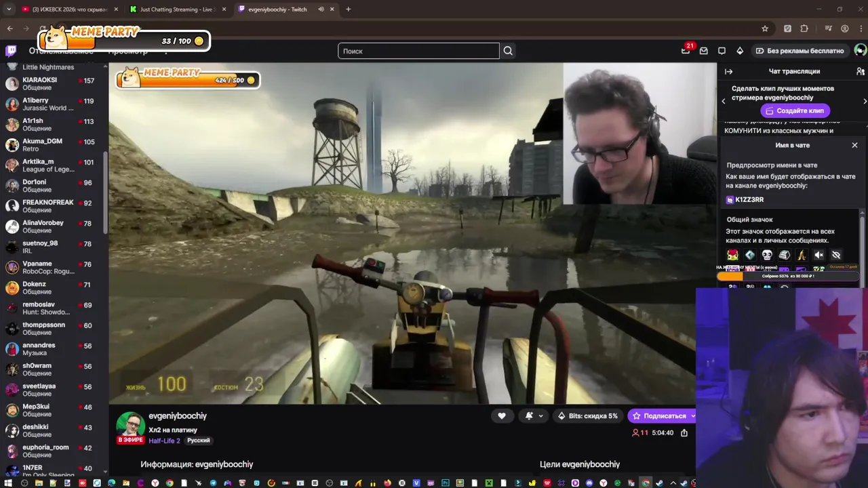Open deshikki channel in sidebar
The image size is (868, 488).
click(54, 430)
